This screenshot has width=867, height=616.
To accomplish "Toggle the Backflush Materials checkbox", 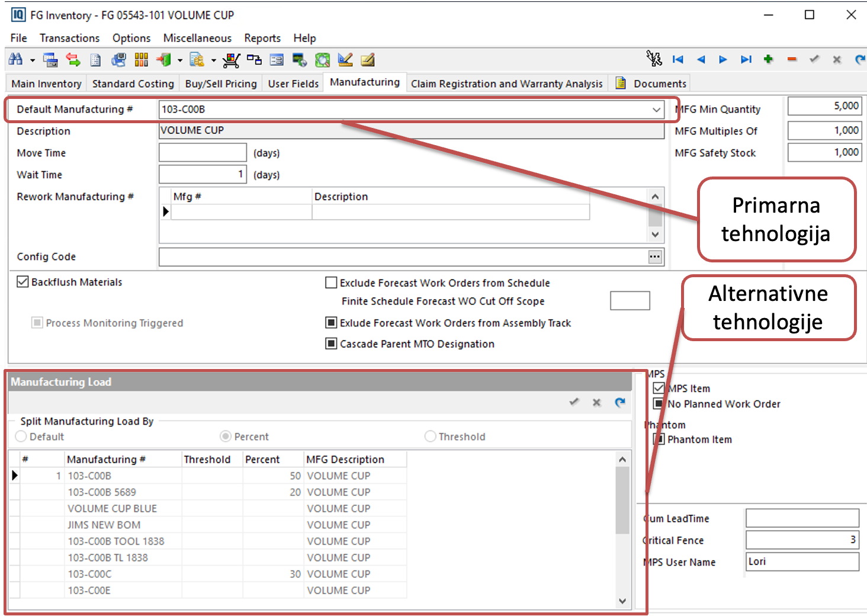I will click(x=23, y=282).
